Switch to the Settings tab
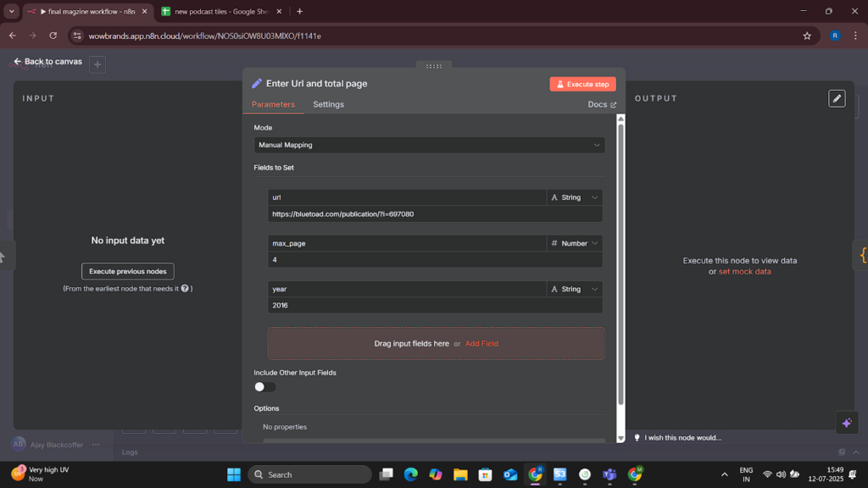The image size is (868, 488). 328,104
